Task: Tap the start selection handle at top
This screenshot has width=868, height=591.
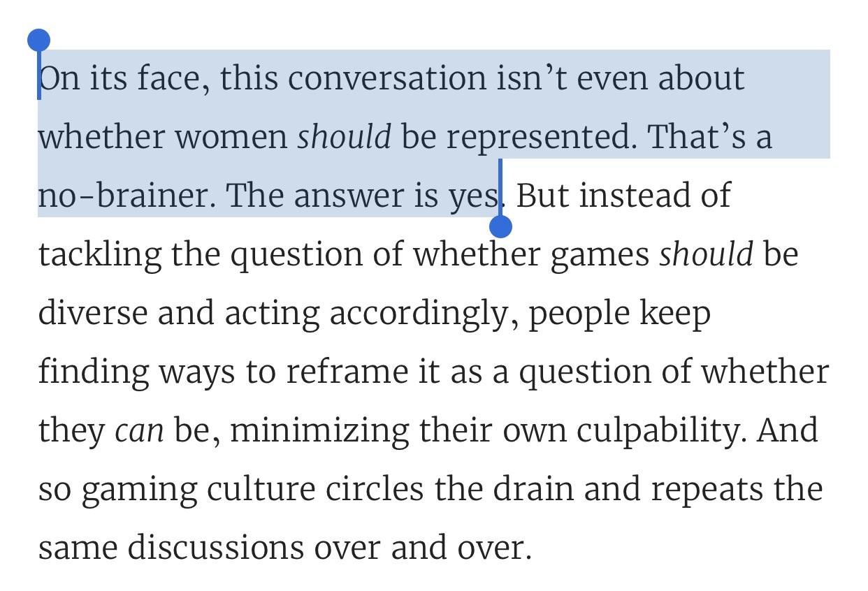Action: (39, 41)
